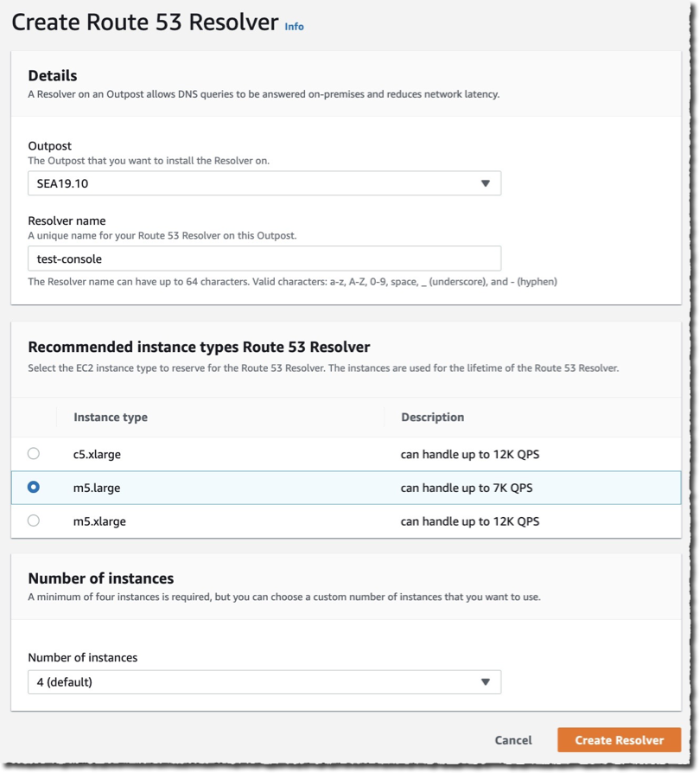Click the Description column header
700x773 pixels.
pyautogui.click(x=431, y=418)
